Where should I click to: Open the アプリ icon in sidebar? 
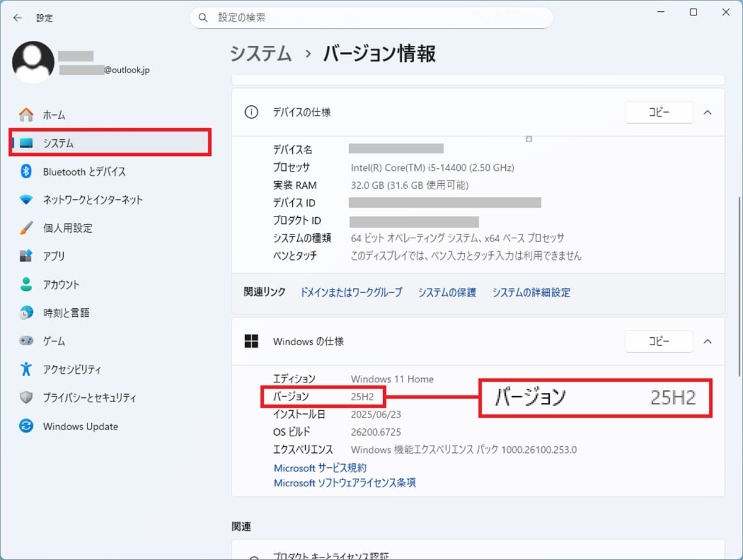pyautogui.click(x=26, y=256)
